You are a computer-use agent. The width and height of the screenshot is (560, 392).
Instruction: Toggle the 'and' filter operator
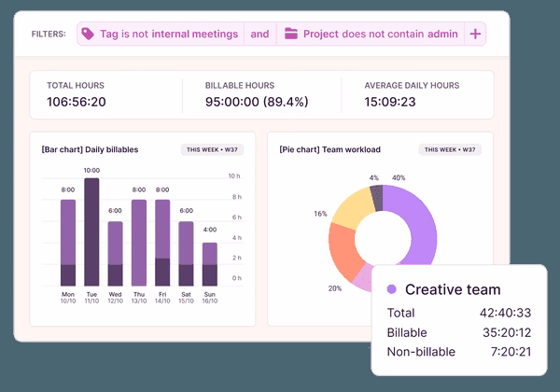[259, 35]
